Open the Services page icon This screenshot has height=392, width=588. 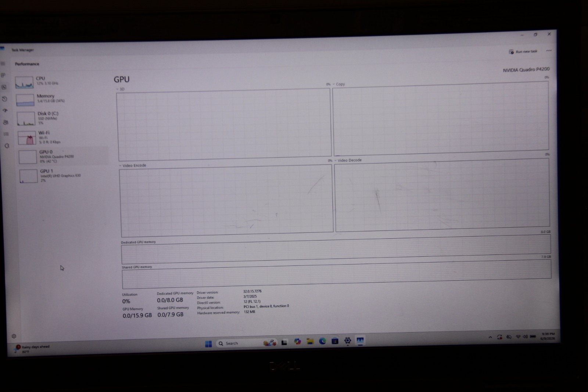tap(7, 146)
